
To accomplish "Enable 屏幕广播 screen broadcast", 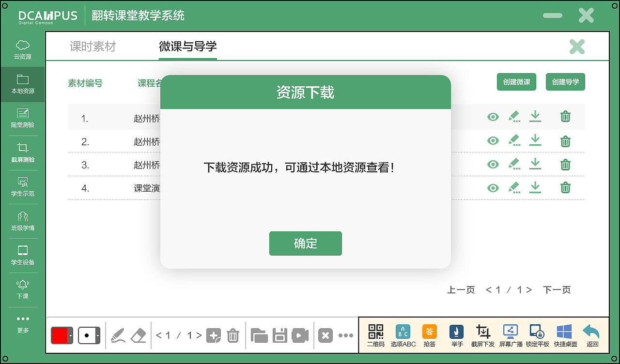I will [x=510, y=335].
